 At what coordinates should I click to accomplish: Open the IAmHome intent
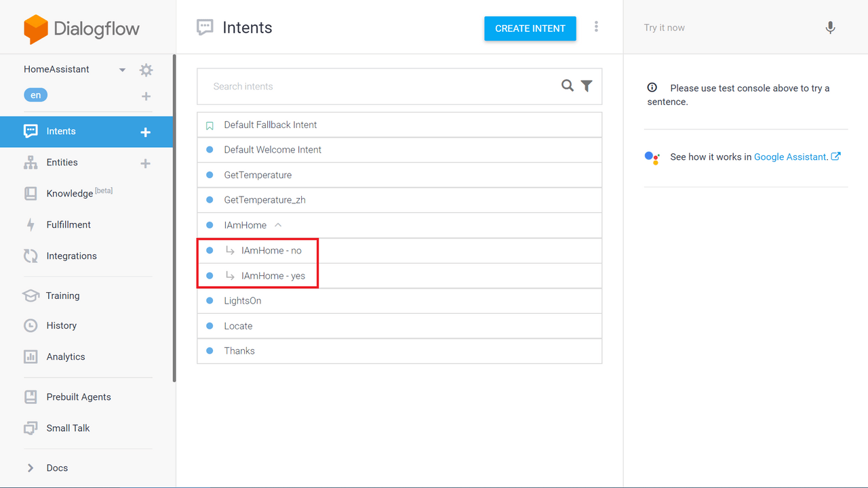pos(399,225)
